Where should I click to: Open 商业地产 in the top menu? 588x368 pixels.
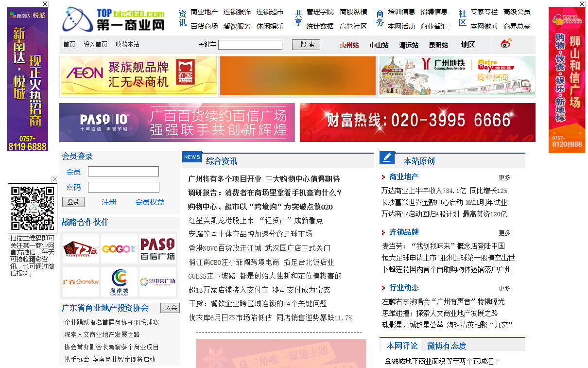pos(204,12)
